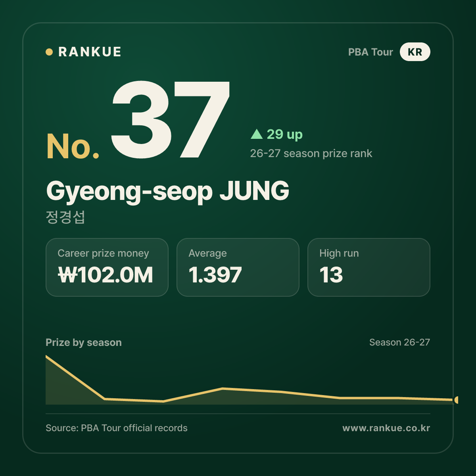Image resolution: width=476 pixels, height=476 pixels.
Task: Click the yellow 'No.' prefix
Action: [x=73, y=146]
